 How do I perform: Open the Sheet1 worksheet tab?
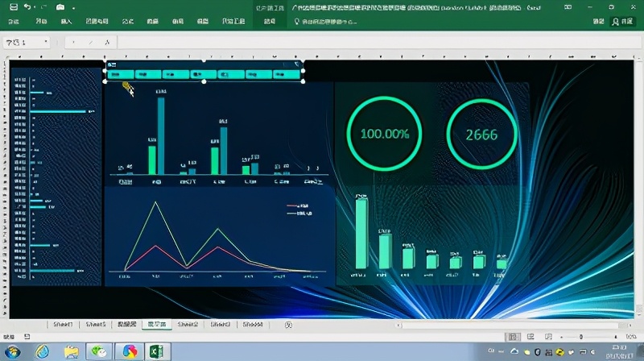pyautogui.click(x=63, y=325)
